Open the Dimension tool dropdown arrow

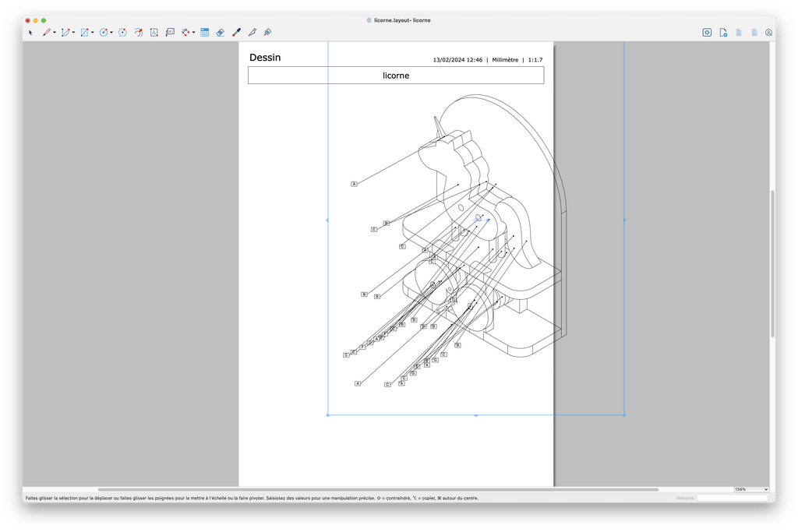pyautogui.click(x=193, y=33)
